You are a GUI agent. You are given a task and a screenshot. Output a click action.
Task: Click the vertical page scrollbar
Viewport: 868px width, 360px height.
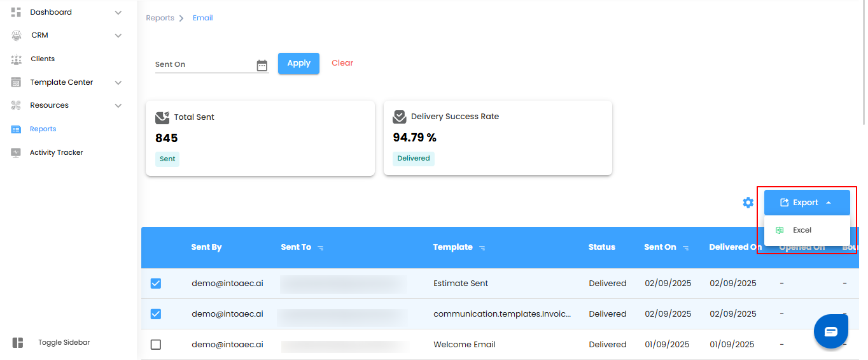[x=864, y=64]
